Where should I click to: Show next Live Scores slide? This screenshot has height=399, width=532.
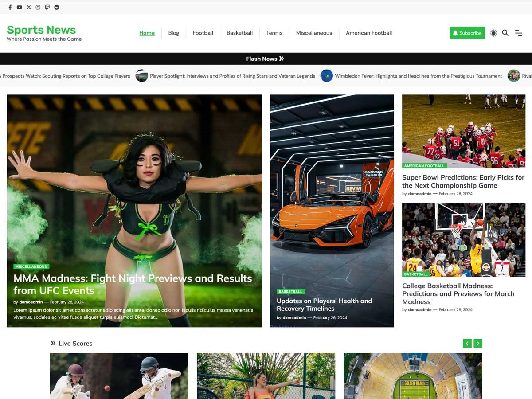[477, 343]
